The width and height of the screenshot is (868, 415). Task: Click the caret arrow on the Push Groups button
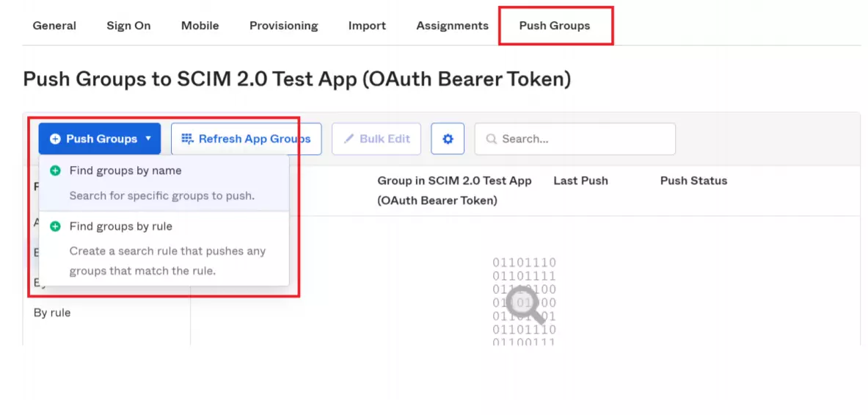pos(147,139)
